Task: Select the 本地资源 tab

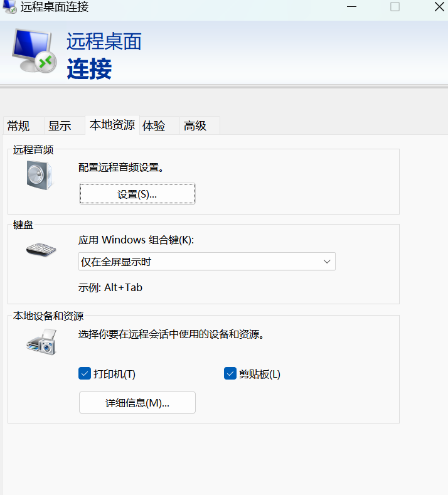Action: coord(112,125)
